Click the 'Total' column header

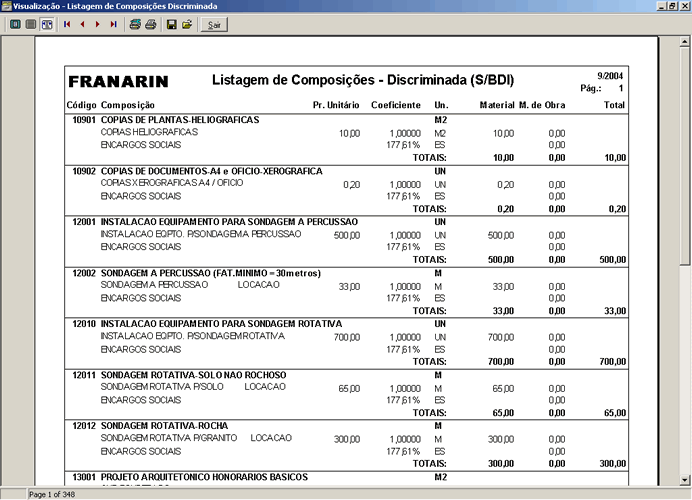[x=614, y=105]
